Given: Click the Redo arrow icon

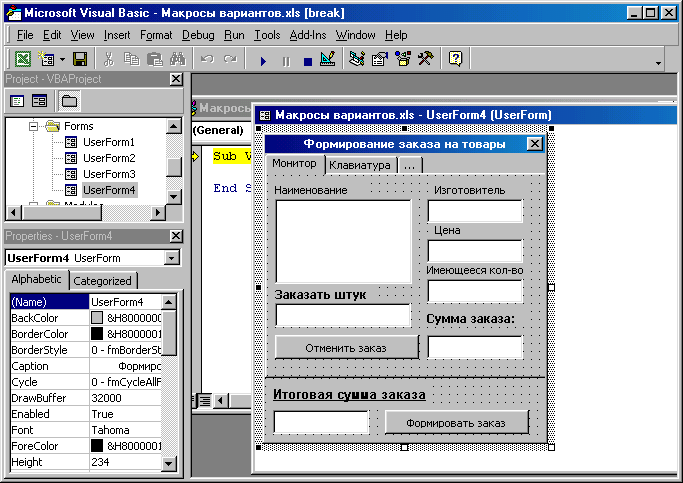Looking at the screenshot, I should pyautogui.click(x=230, y=59).
